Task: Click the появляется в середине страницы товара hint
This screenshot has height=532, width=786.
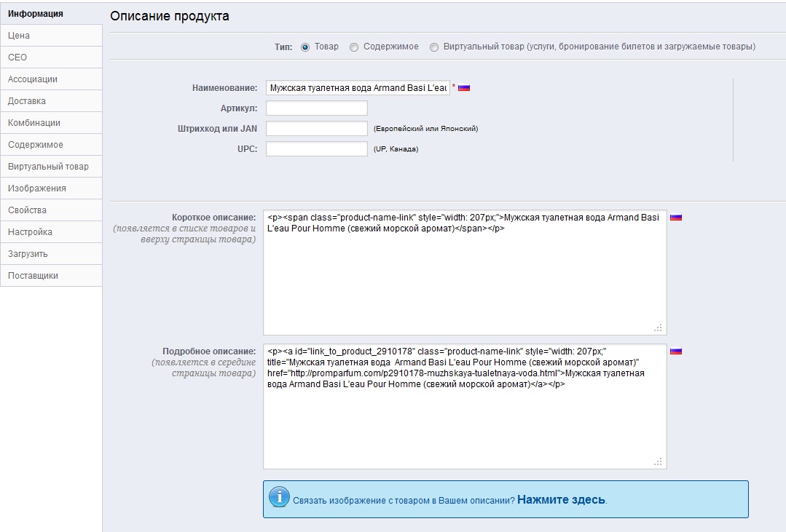Action: (203, 368)
